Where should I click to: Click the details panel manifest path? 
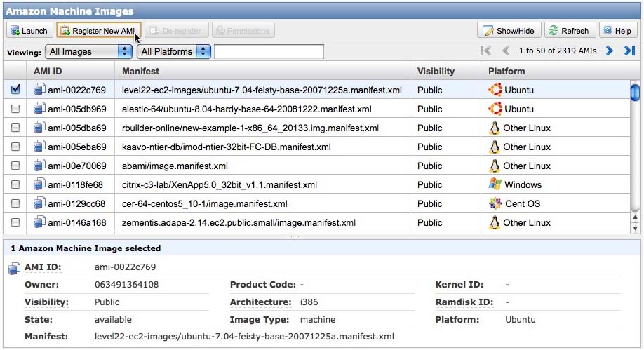[x=244, y=337]
